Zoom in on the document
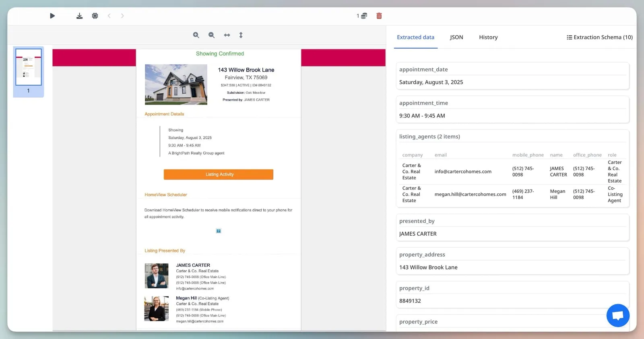This screenshot has width=644, height=339. tap(196, 35)
